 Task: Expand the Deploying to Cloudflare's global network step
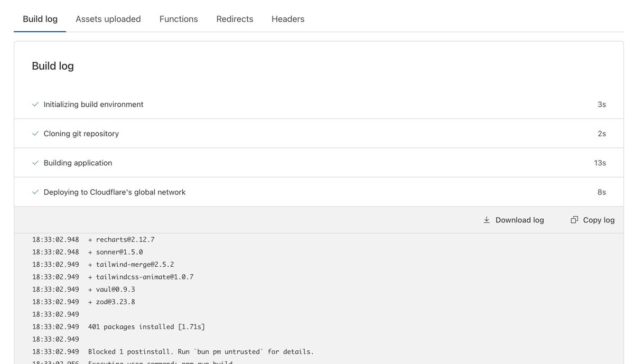pos(319,192)
